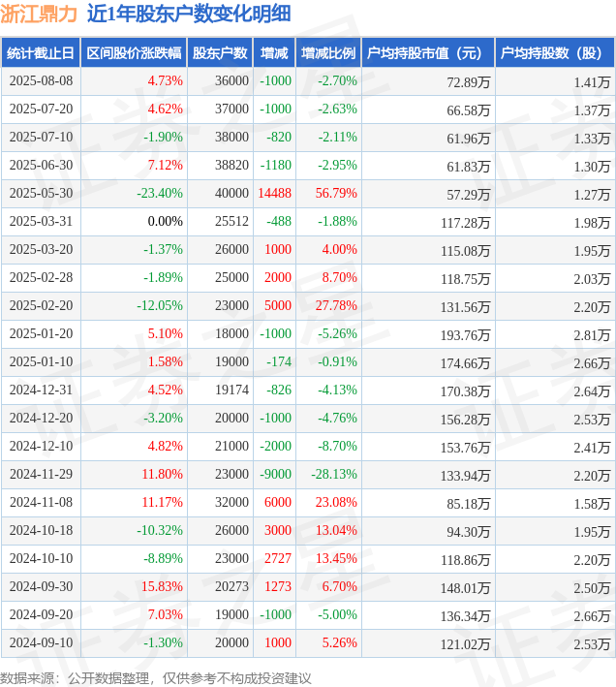Select the 2025-08-08 date cell
The width and height of the screenshot is (616, 687).
(x=41, y=81)
